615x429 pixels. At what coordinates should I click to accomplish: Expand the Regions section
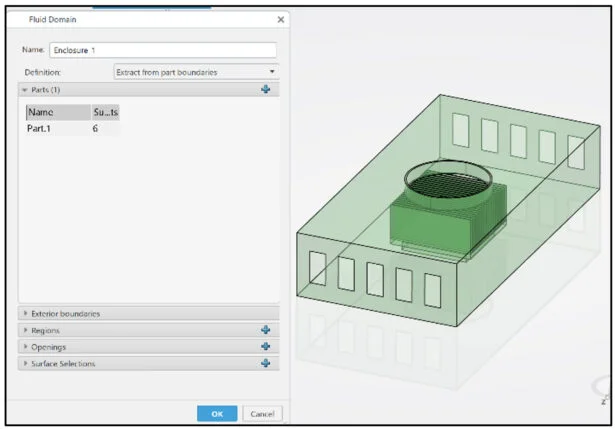pyautogui.click(x=45, y=330)
